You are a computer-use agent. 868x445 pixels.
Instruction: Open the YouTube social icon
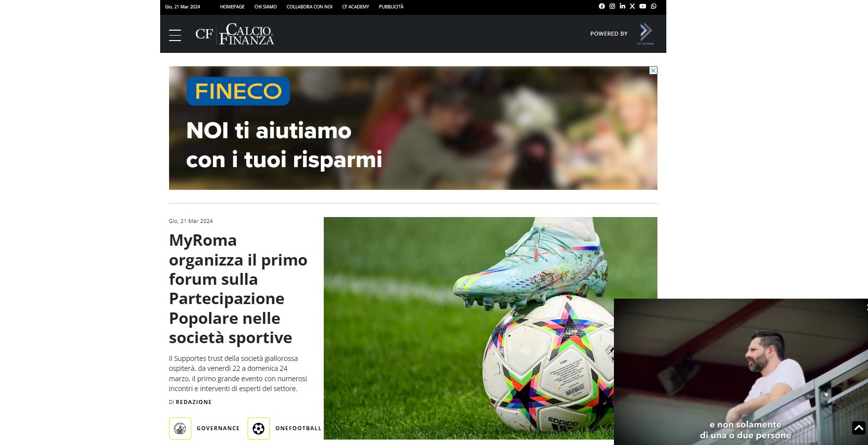[643, 6]
